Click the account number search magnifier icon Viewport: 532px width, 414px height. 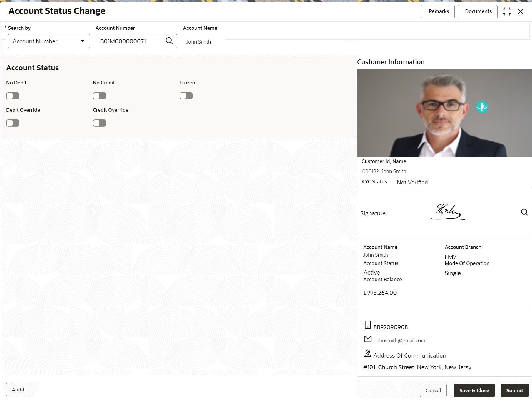click(x=169, y=41)
